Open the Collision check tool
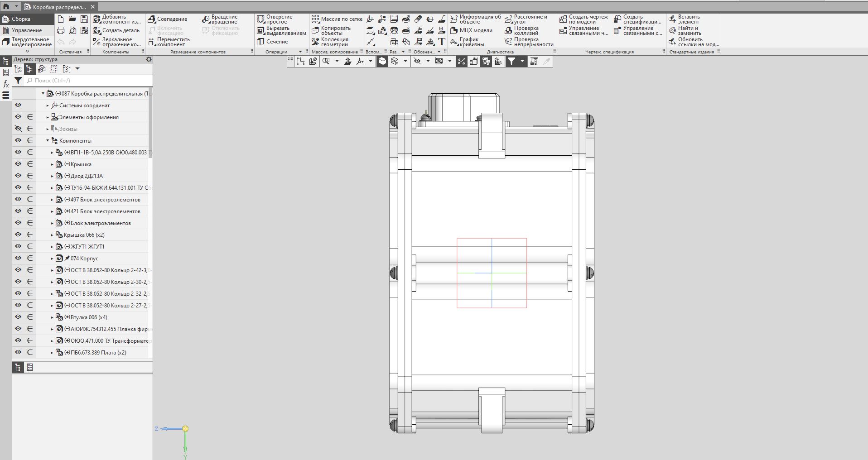 point(508,30)
